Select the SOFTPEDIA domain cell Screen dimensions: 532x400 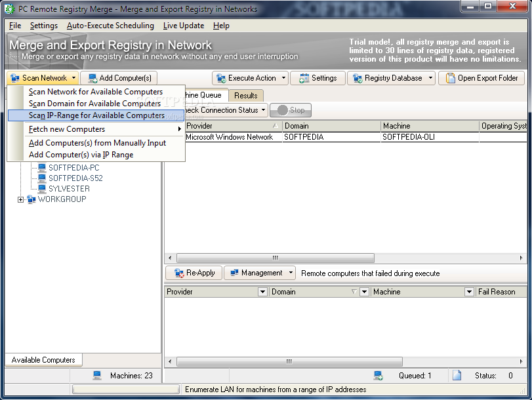tap(331, 137)
